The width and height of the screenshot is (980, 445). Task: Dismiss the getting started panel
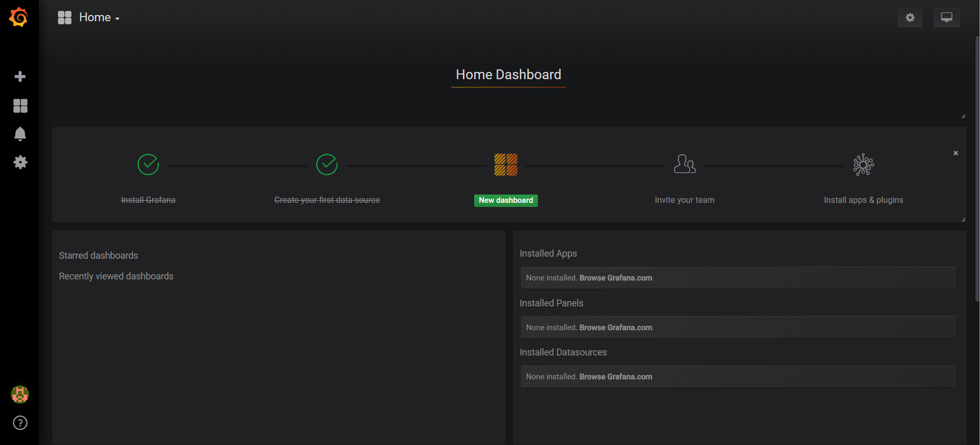pos(956,153)
